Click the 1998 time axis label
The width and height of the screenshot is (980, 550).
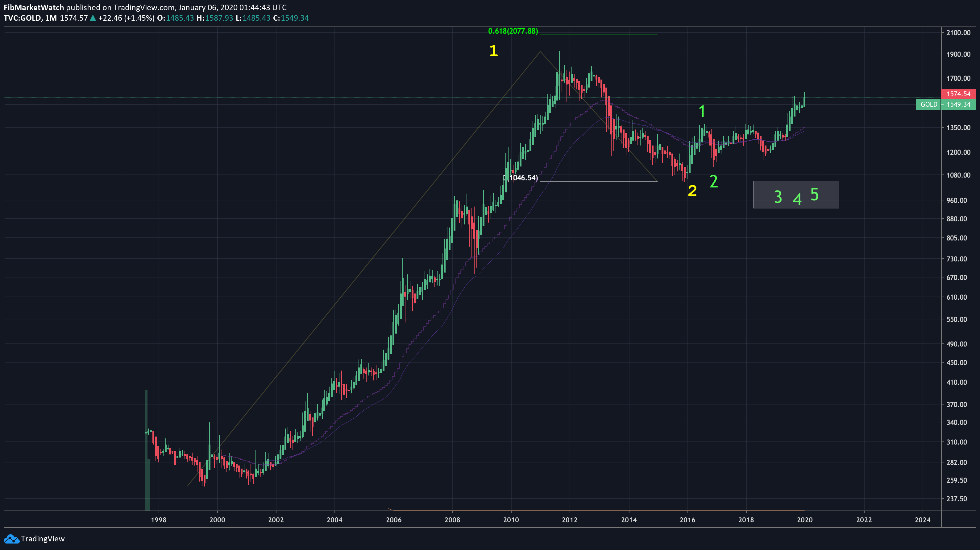(159, 520)
